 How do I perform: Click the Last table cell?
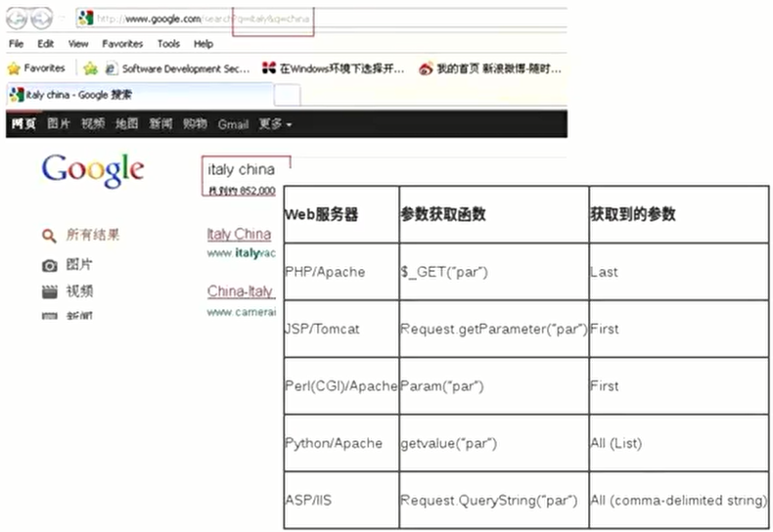678,272
